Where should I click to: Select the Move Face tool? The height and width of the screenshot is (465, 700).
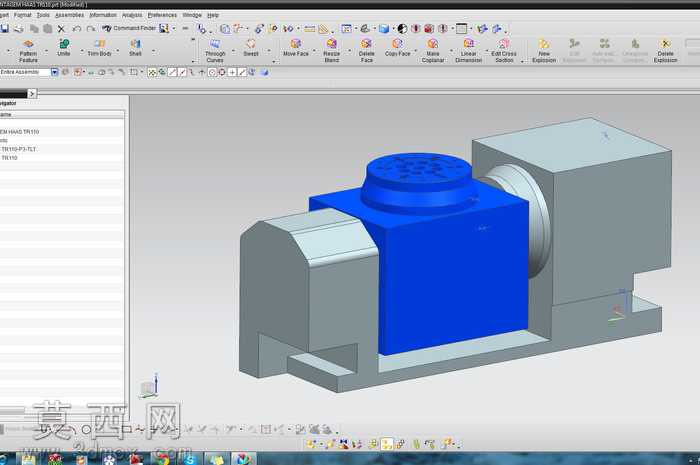[x=296, y=48]
